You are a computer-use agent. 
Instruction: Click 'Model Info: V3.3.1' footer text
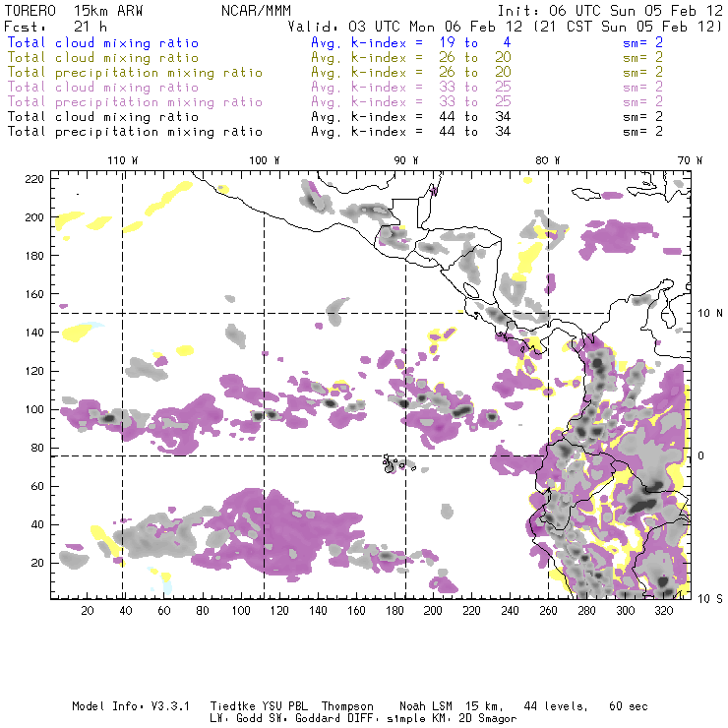(x=131, y=706)
